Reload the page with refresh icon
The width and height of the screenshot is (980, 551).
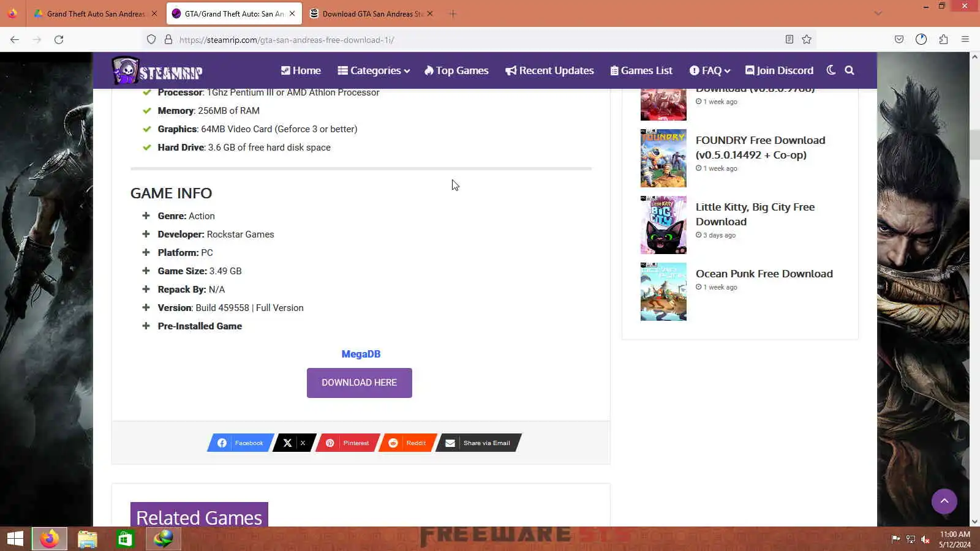coord(59,40)
